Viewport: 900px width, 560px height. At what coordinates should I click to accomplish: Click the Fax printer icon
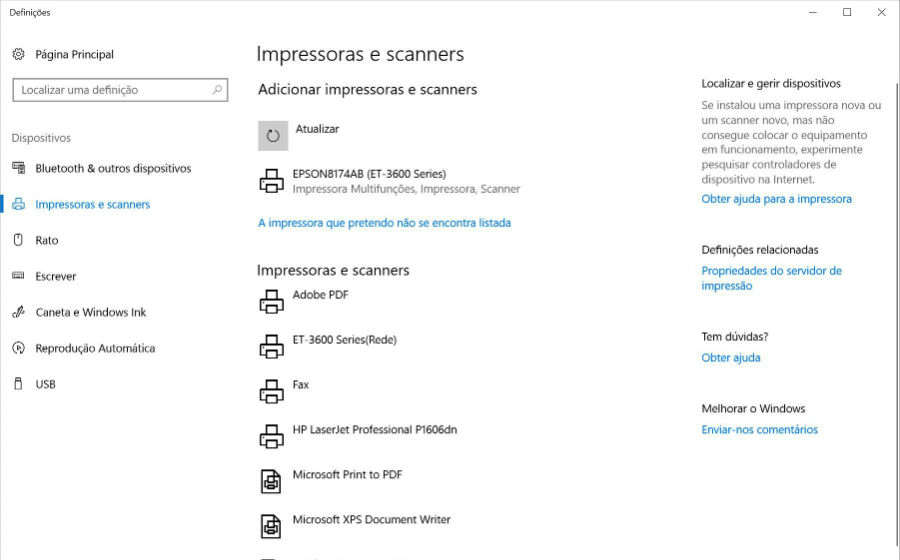click(271, 391)
